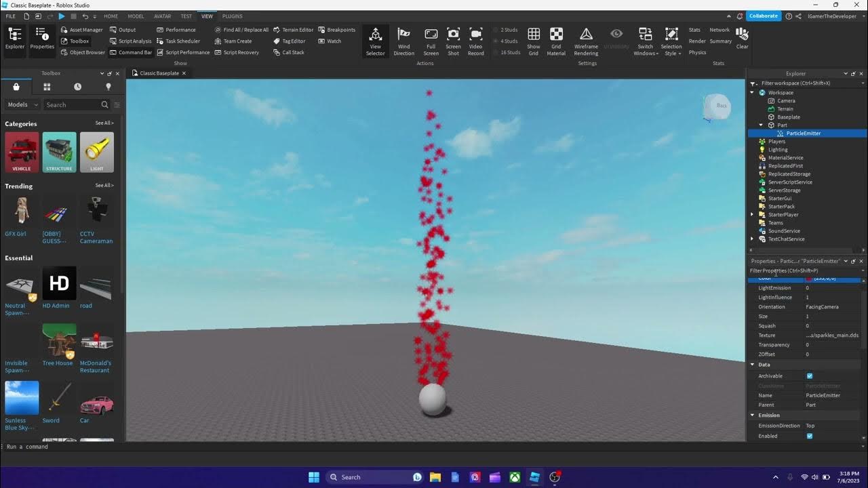Open the Asset Manager
Image resolution: width=868 pixels, height=488 pixels.
(81, 30)
